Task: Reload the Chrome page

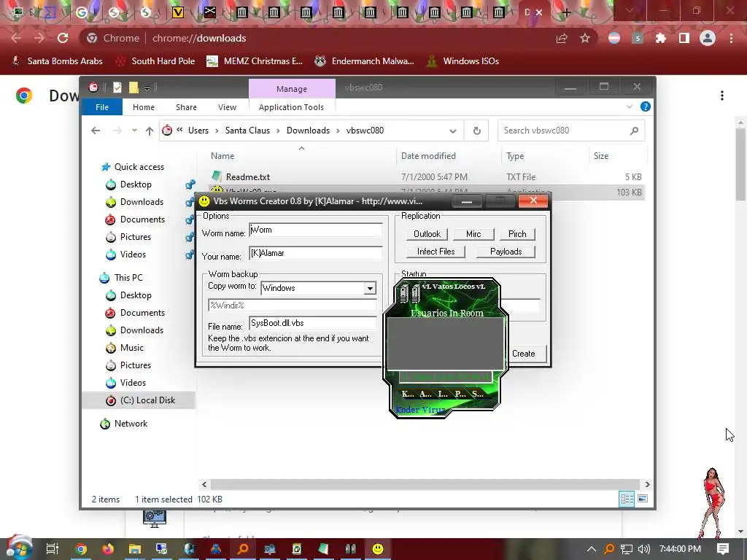Action: tap(63, 38)
